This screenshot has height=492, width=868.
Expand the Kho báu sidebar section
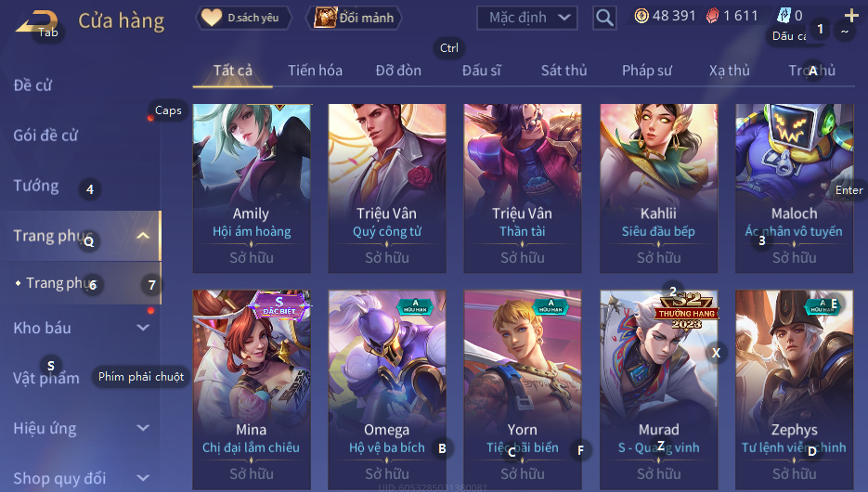(143, 328)
